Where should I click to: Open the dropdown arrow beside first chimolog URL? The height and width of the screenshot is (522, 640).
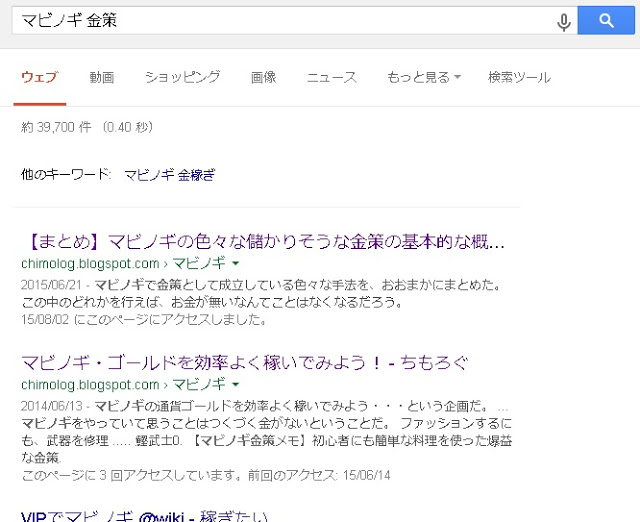tap(236, 264)
